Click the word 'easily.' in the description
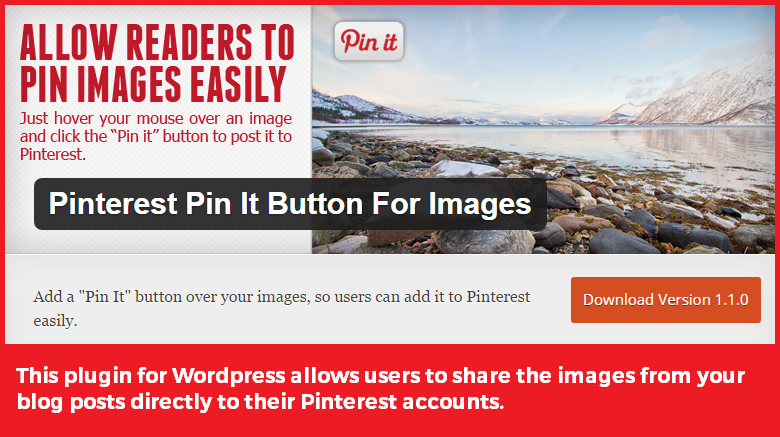780x437 pixels. pyautogui.click(x=55, y=321)
